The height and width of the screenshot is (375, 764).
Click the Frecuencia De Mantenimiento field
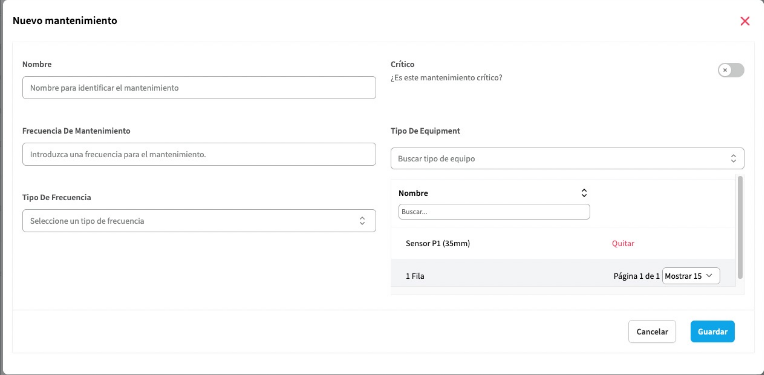click(x=199, y=154)
